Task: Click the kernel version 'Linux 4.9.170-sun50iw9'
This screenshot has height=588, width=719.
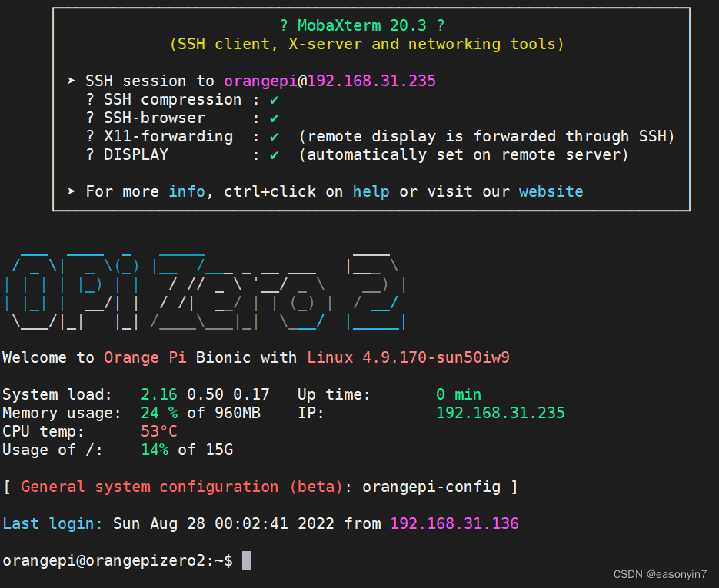Action: pos(408,357)
